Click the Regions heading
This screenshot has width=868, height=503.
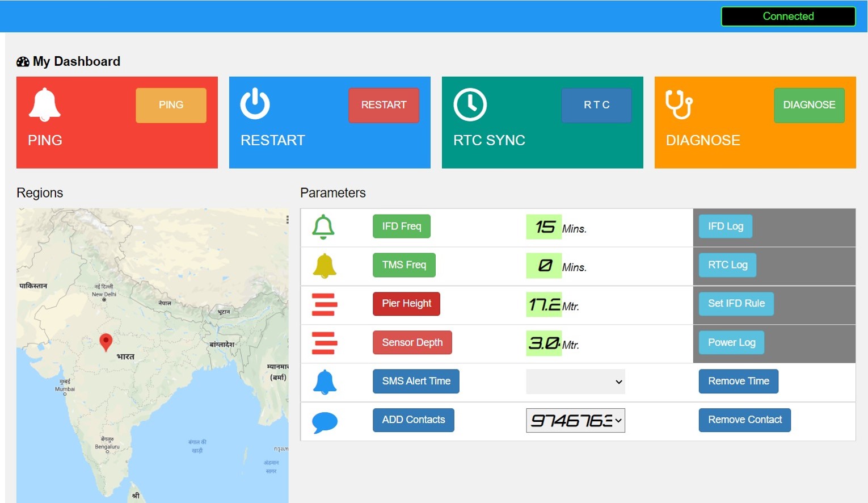coord(40,193)
